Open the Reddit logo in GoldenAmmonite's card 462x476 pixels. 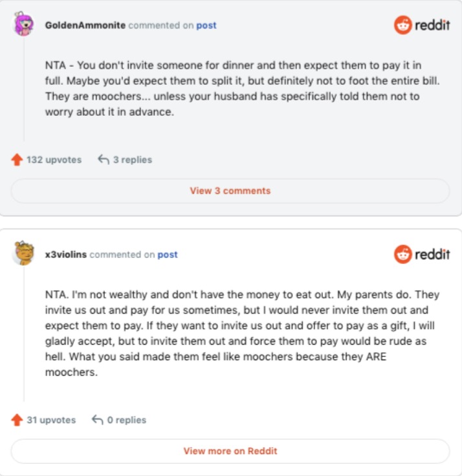coord(422,25)
